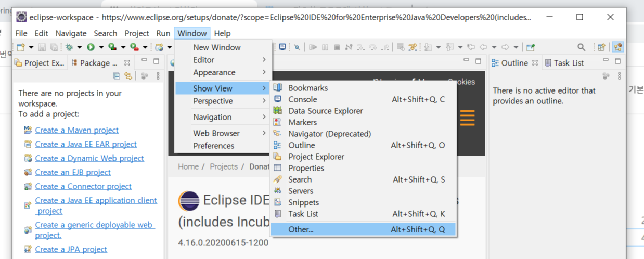Click the Suspend debug toolbar icon
This screenshot has height=259, width=644.
pyautogui.click(x=325, y=47)
